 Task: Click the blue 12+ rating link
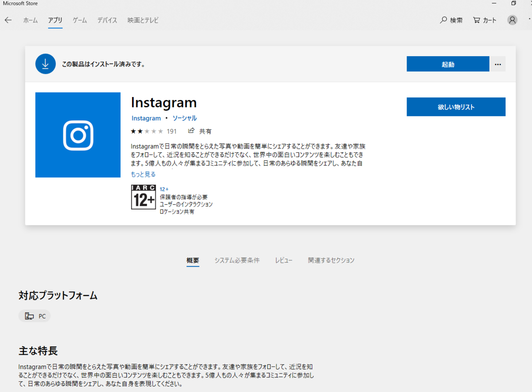[x=164, y=189]
